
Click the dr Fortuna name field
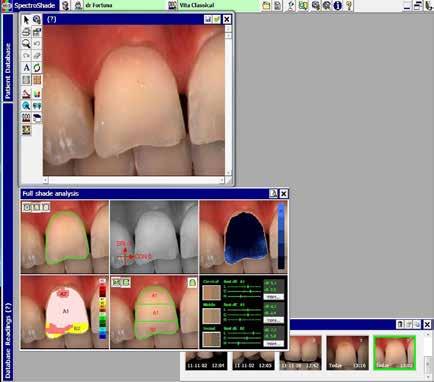click(125, 6)
